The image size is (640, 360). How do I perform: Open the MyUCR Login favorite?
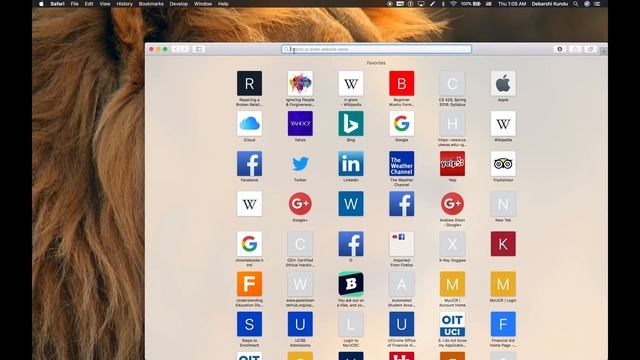tap(503, 284)
